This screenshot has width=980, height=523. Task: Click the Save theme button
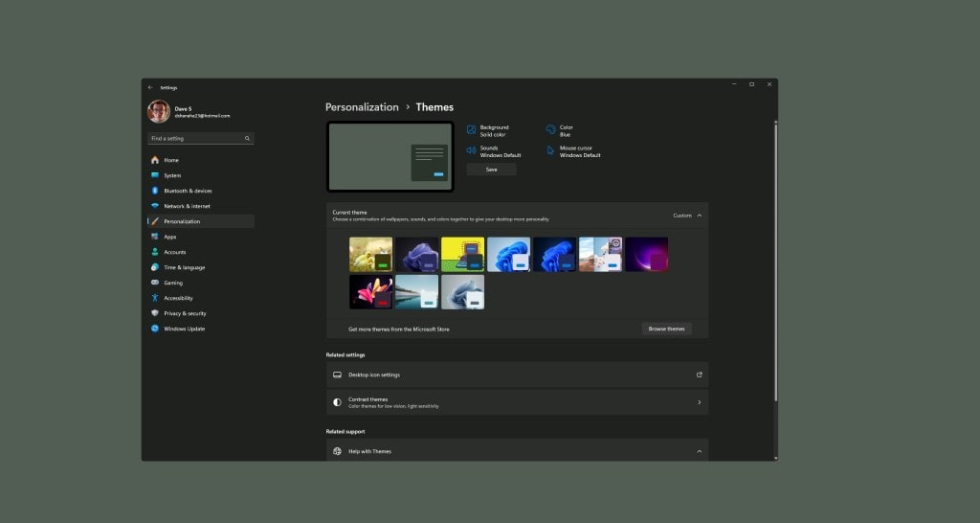[x=491, y=170]
